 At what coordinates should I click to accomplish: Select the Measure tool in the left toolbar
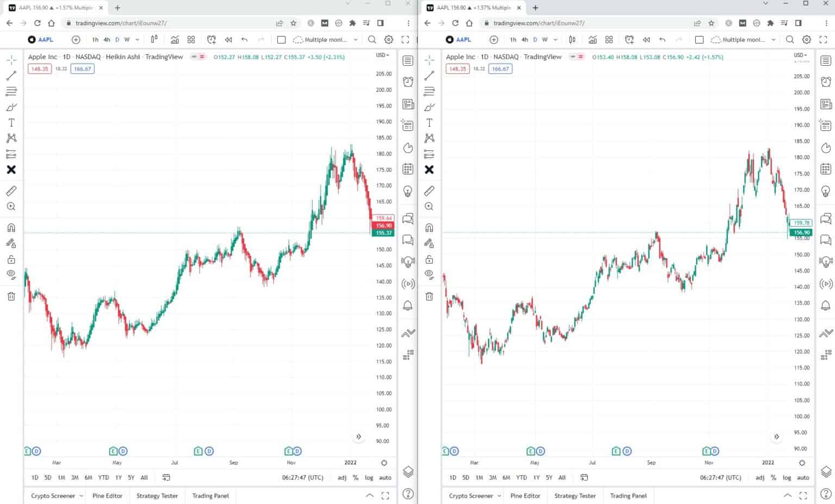coord(11,191)
